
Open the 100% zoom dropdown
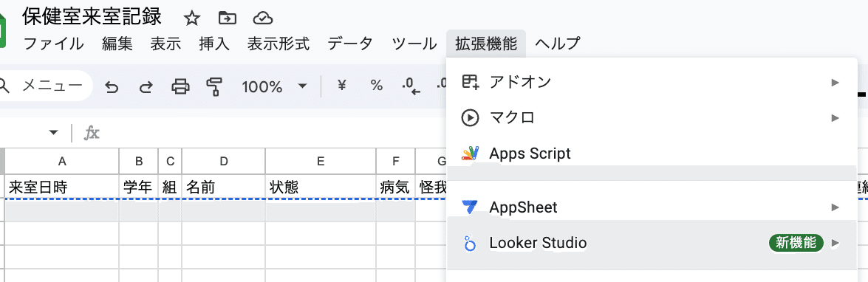click(274, 86)
